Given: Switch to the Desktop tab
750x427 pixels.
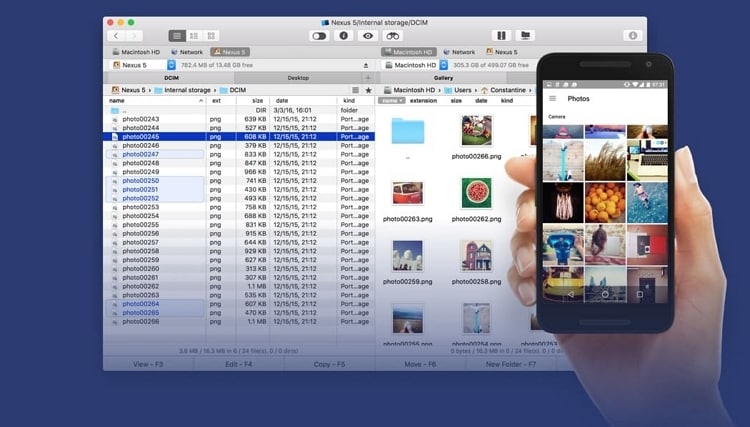Looking at the screenshot, I should 298,77.
